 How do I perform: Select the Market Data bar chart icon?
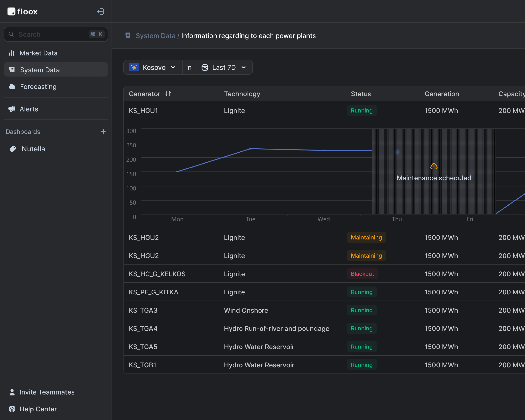[x=12, y=53]
